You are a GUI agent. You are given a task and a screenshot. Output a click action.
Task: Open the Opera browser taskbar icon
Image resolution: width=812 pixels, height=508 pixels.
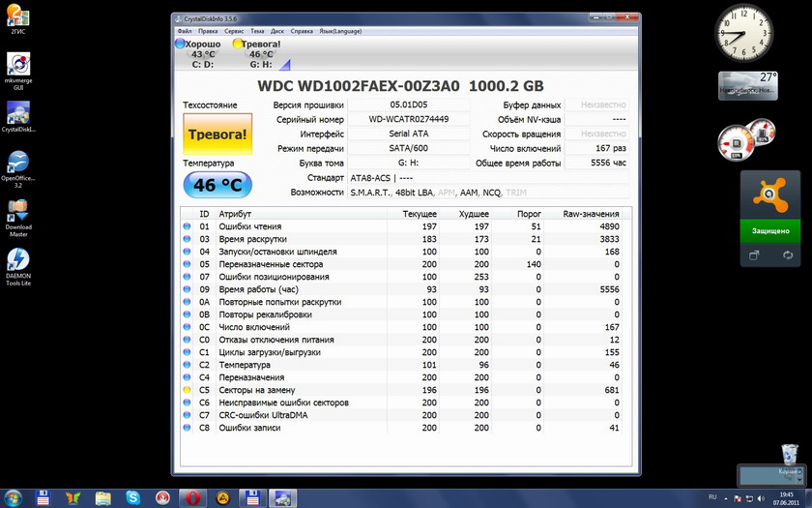[x=192, y=498]
